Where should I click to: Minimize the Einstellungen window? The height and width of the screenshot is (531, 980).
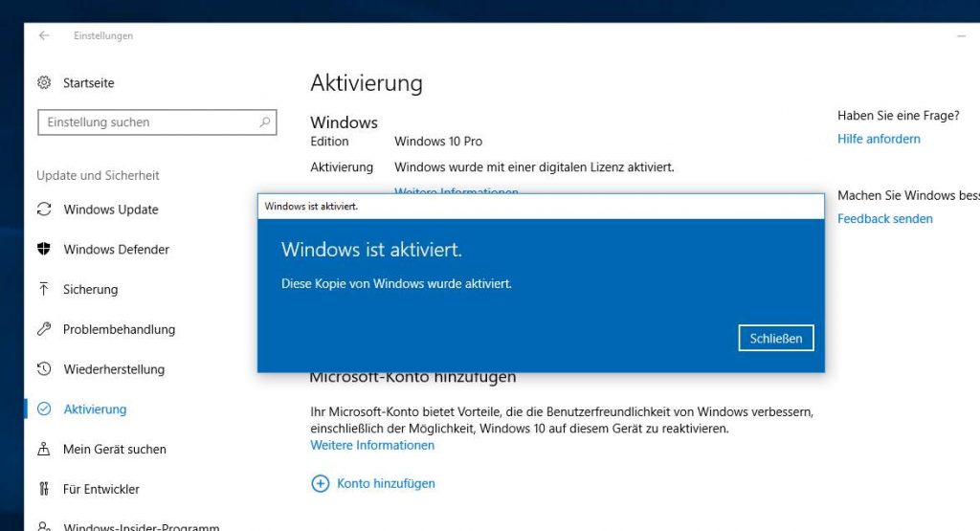(x=961, y=36)
